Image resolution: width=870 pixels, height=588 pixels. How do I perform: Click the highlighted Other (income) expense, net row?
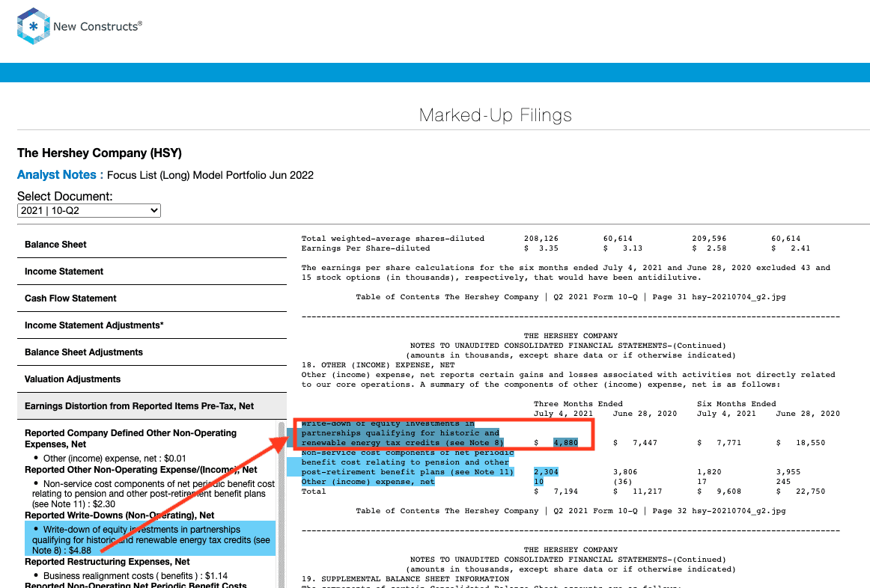[x=368, y=483]
